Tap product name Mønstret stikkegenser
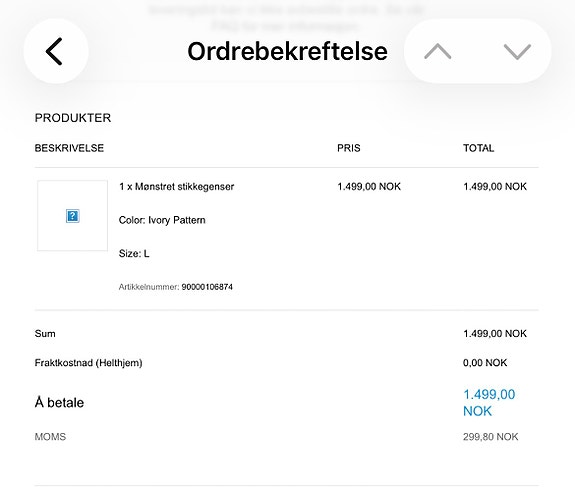Screen dimensions: 575x490 point(184,187)
